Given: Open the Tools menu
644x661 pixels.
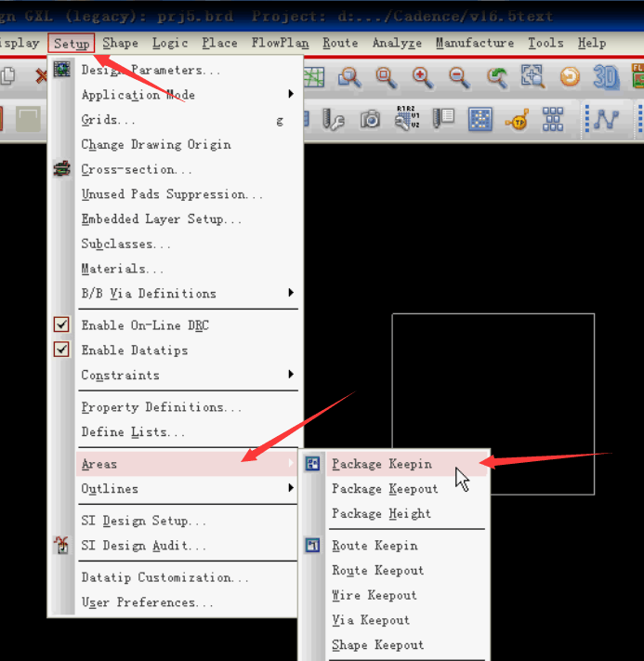Looking at the screenshot, I should pos(545,43).
